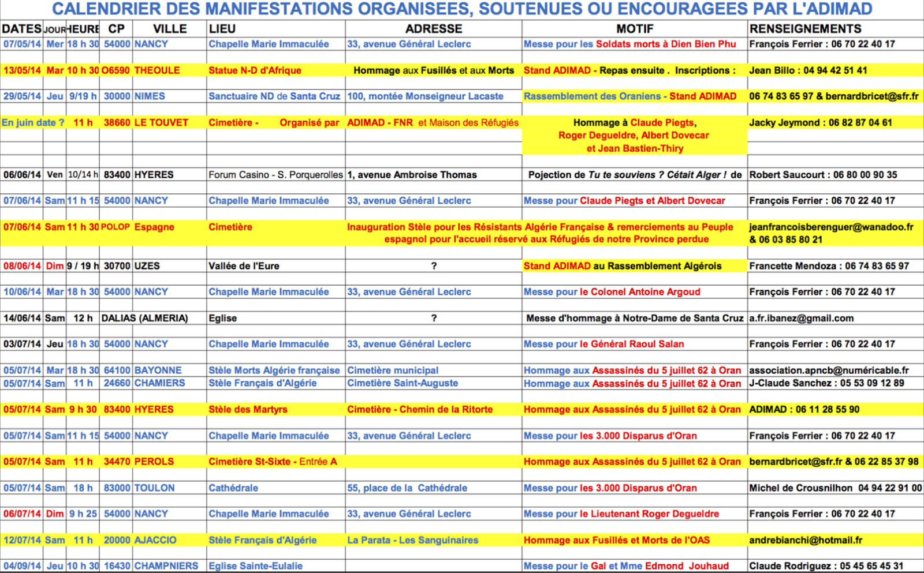The height and width of the screenshot is (573, 924).
Task: Click 'Hommage aux Fusillés et Morts de l'OAS'
Action: 617,540
